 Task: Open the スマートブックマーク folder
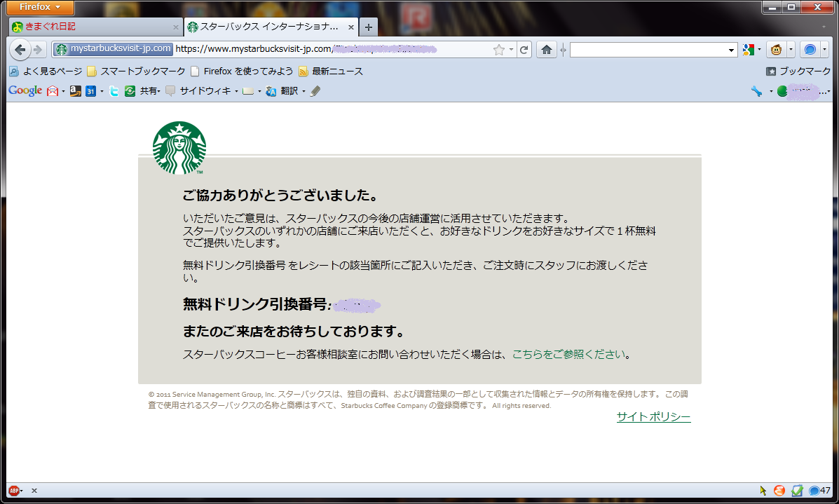click(136, 71)
